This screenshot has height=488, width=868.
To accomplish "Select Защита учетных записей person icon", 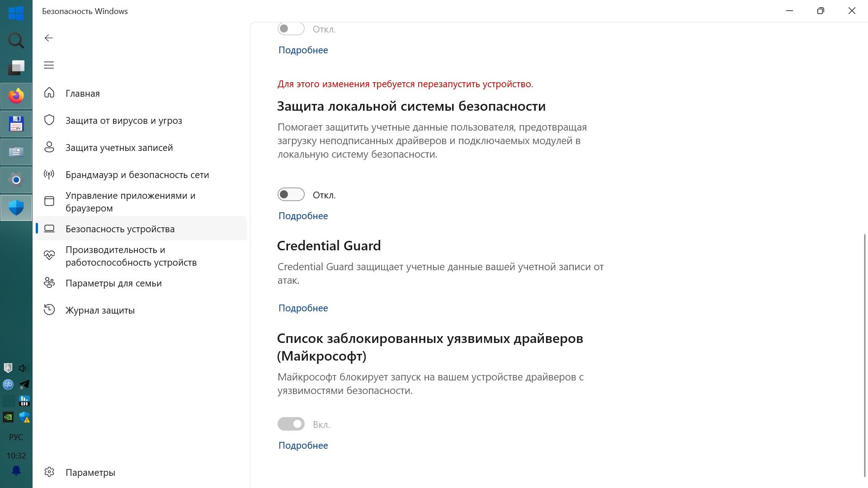I will pos(49,147).
